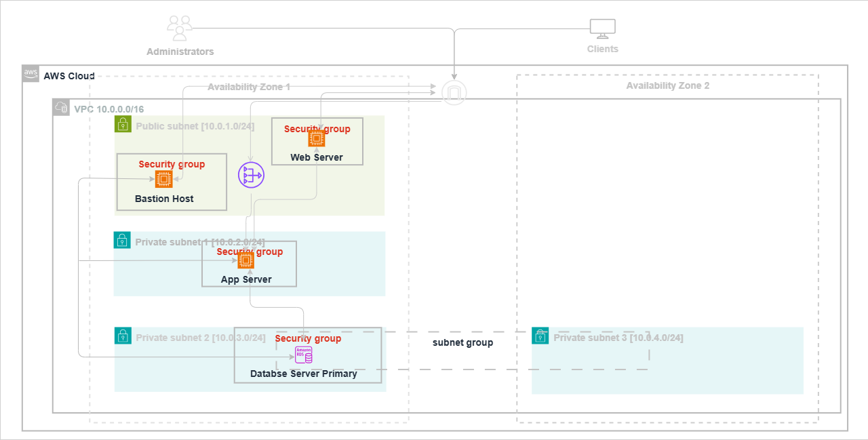The image size is (868, 440).
Task: Select the Web Server EC2 instance icon
Action: (x=317, y=139)
